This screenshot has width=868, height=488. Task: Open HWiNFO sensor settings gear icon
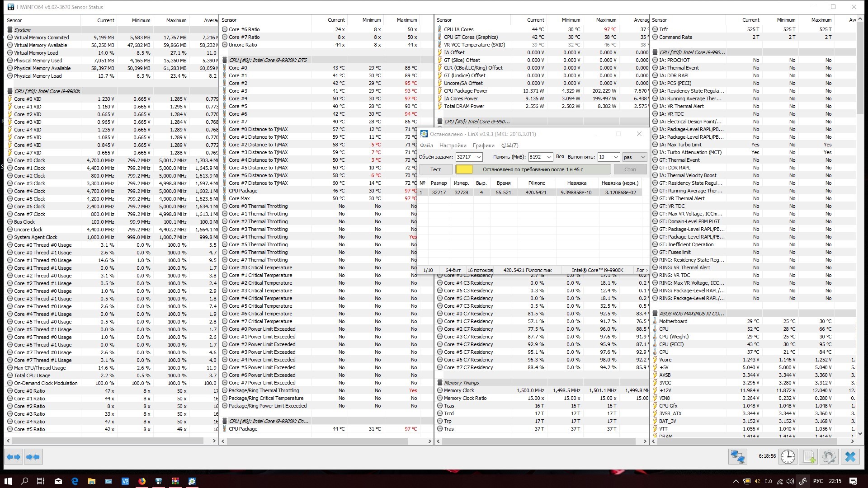click(829, 457)
